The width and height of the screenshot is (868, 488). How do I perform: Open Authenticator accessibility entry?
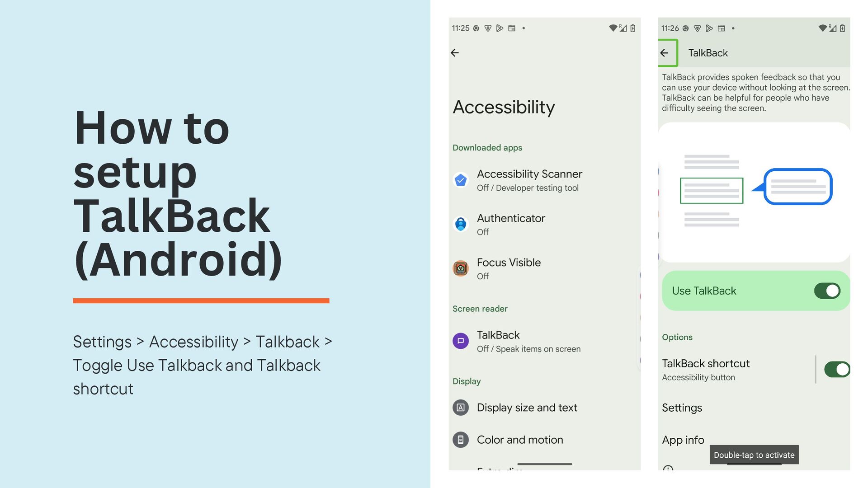click(x=544, y=225)
